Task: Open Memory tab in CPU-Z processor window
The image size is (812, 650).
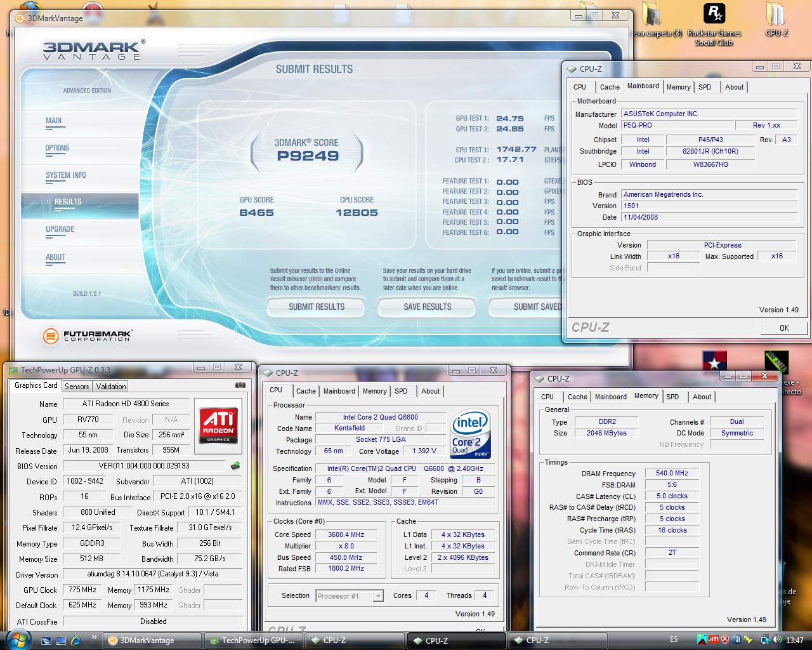Action: pyautogui.click(x=374, y=391)
